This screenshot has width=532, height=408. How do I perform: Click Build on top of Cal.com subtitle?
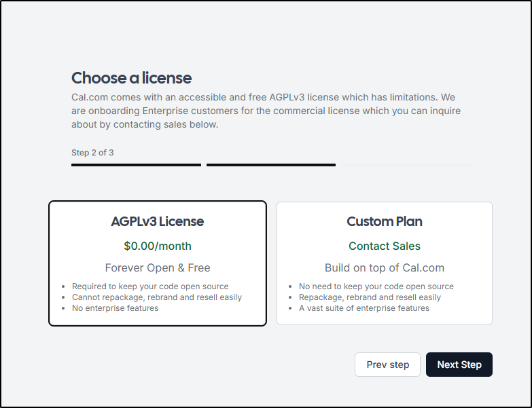pos(385,267)
